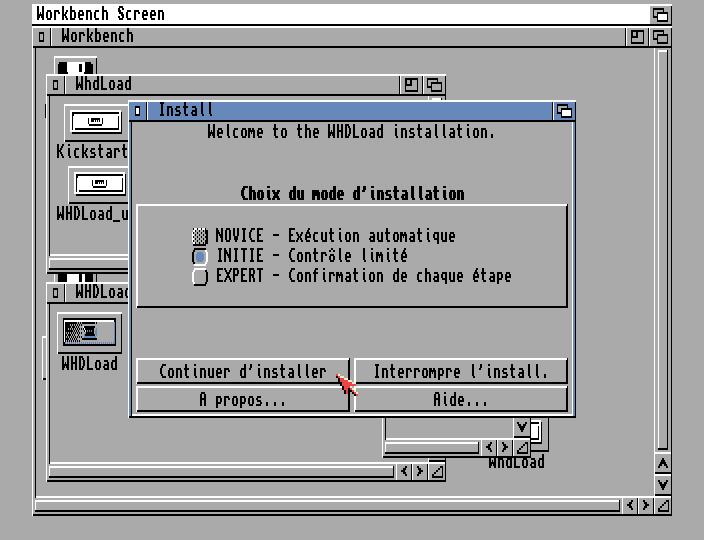The height and width of the screenshot is (540, 704).
Task: Click Workbench vertical scrollbar track
Action: (663, 249)
